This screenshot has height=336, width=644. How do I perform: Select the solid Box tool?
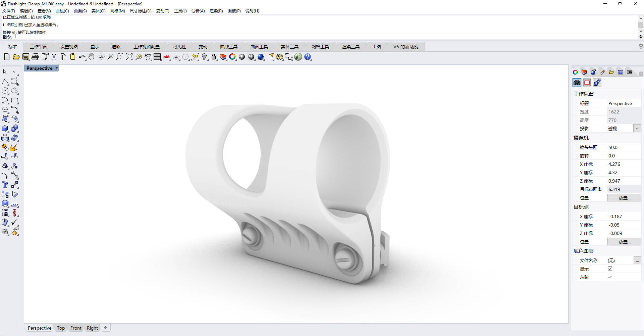point(5,129)
